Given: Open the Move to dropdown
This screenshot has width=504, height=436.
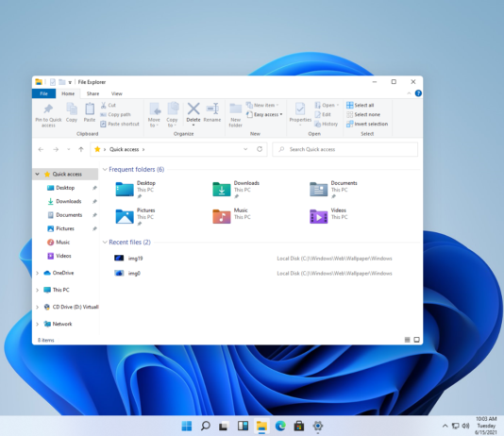Looking at the screenshot, I should click(x=154, y=123).
